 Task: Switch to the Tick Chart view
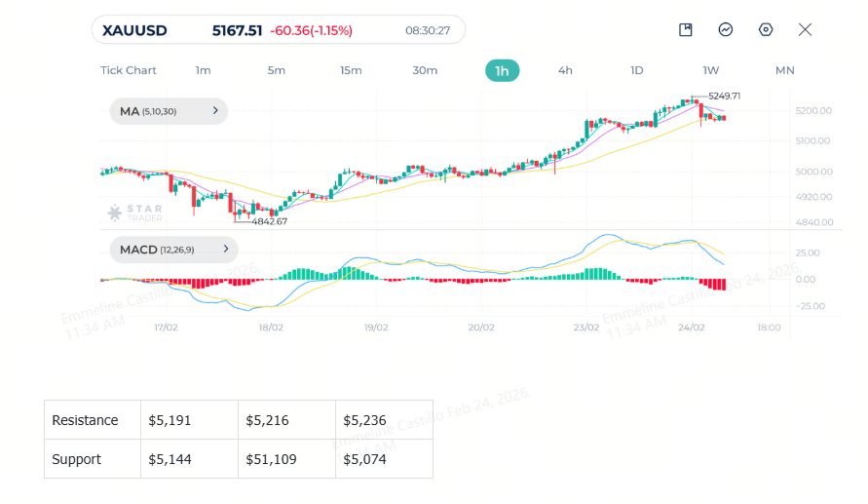pyautogui.click(x=129, y=70)
